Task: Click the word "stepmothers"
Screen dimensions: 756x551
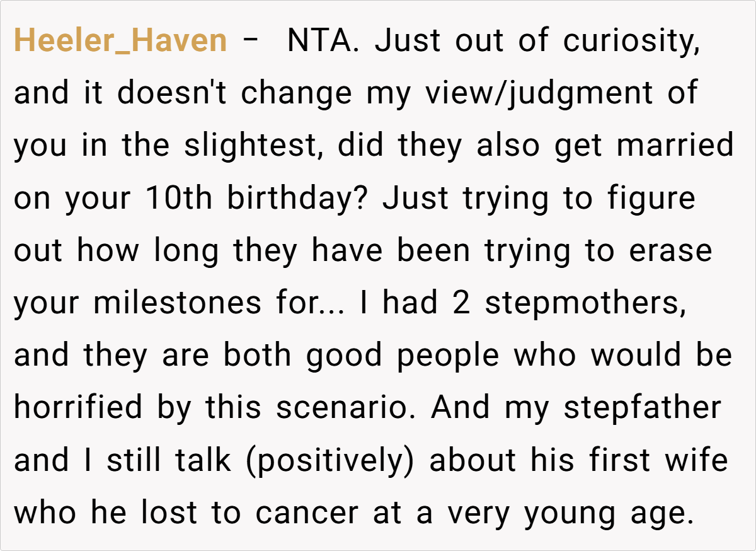Action: 583,303
